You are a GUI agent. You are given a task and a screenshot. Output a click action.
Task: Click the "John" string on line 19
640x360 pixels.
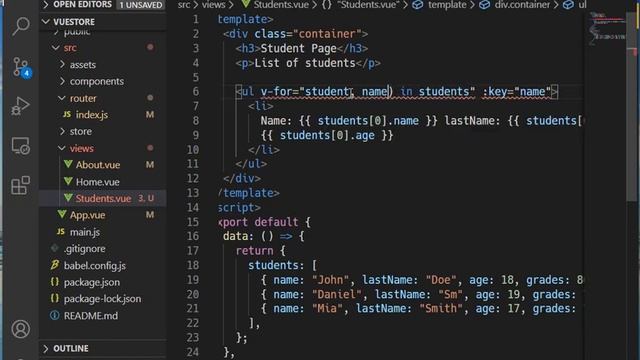pyautogui.click(x=331, y=280)
